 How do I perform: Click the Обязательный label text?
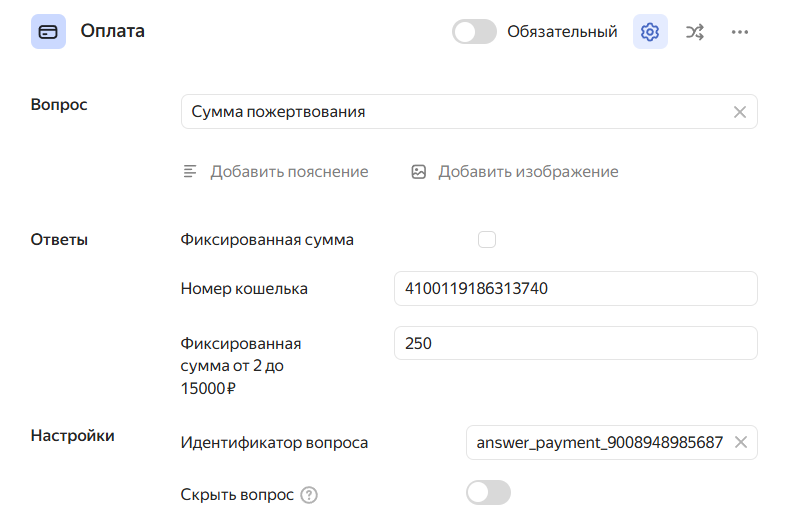coord(562,32)
